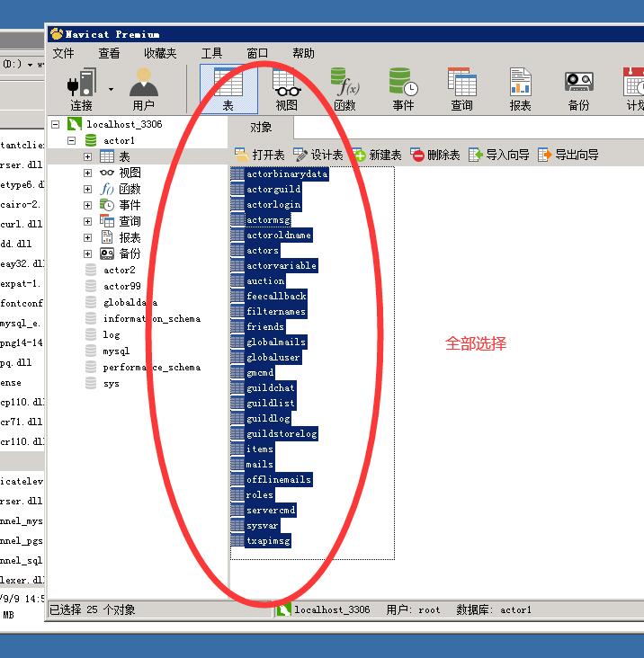Expand the 视图 node in the tree
The height and width of the screenshot is (658, 644).
tap(87, 173)
